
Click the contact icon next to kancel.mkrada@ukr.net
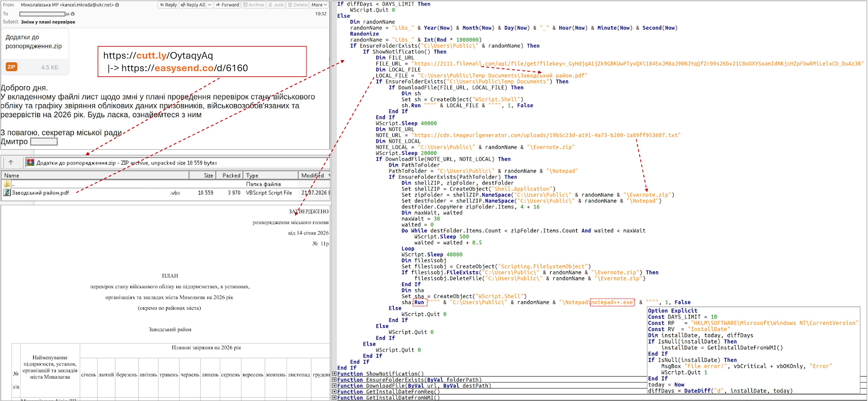(117, 5)
